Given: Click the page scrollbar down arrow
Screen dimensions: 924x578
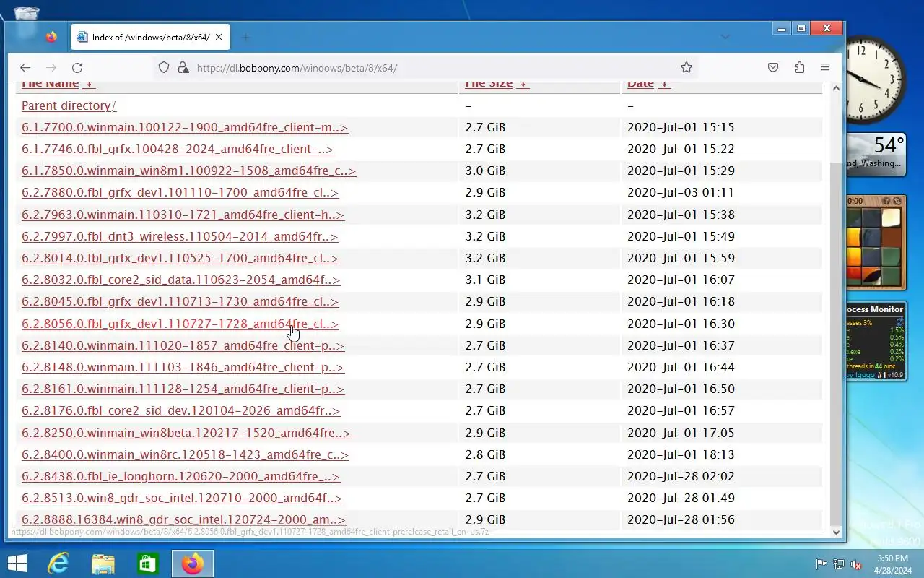Looking at the screenshot, I should click(836, 532).
